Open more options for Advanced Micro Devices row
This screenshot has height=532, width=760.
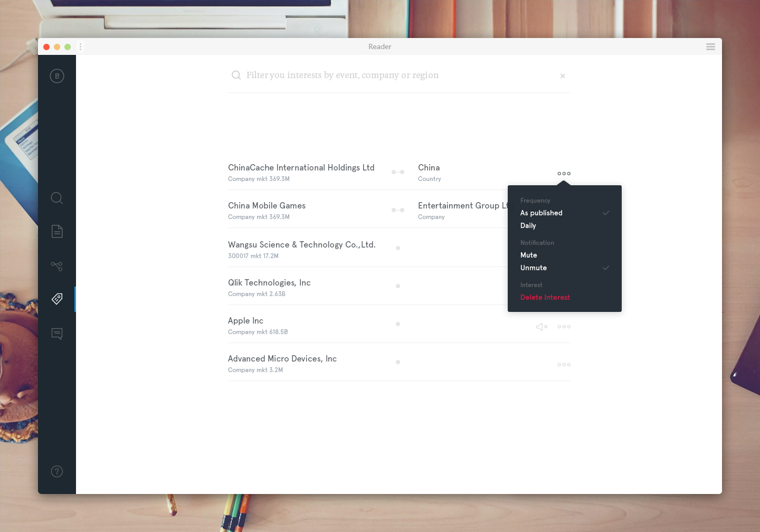coord(564,365)
